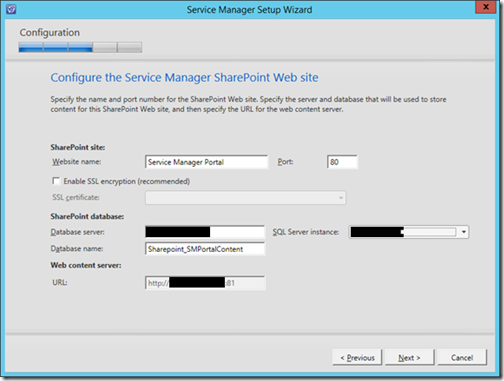Click the Enable SSL encryption (recommended) label
504x381 pixels.
(x=127, y=181)
